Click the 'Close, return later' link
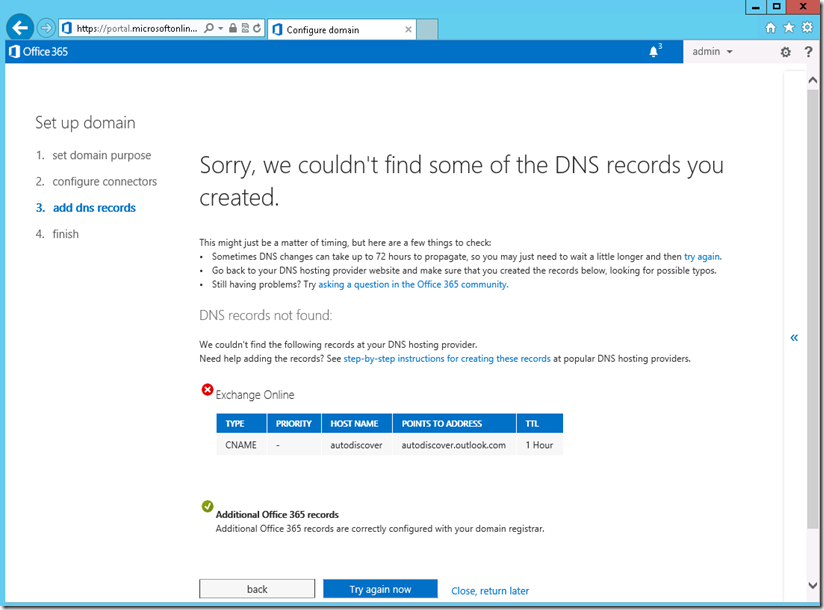 pyautogui.click(x=490, y=591)
